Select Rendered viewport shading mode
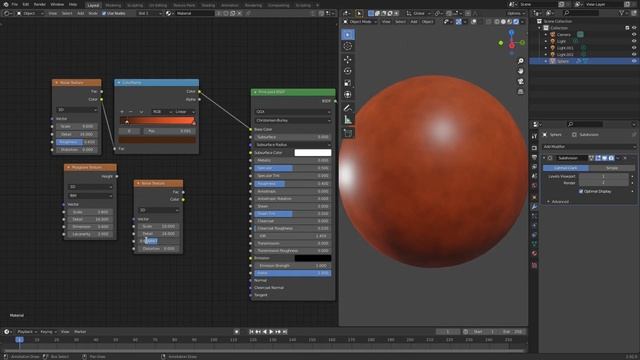Screen dimensions: 640x360 tap(516, 22)
